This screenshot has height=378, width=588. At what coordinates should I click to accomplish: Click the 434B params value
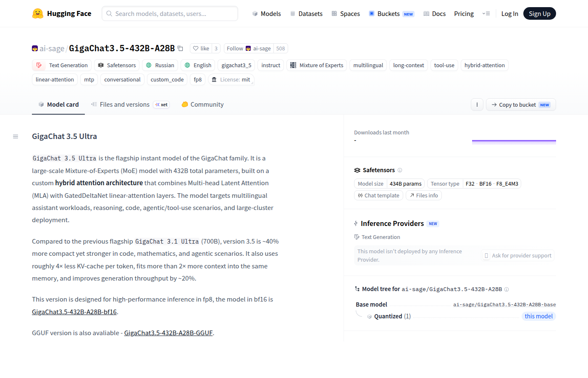coord(405,184)
